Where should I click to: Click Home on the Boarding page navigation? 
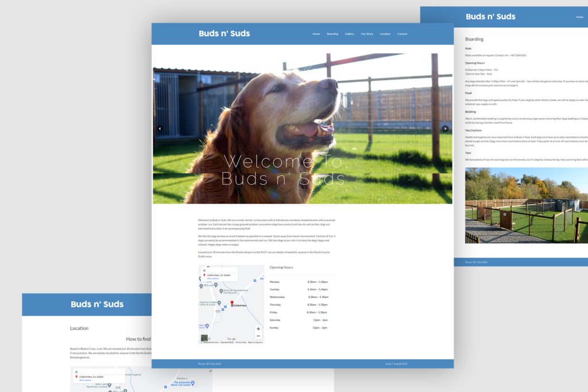[580, 17]
